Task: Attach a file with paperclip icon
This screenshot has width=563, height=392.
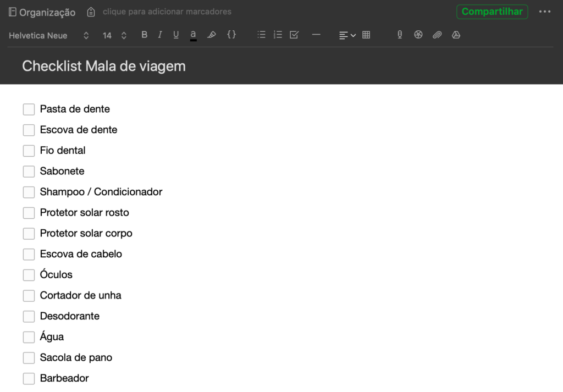Action: pyautogui.click(x=437, y=35)
